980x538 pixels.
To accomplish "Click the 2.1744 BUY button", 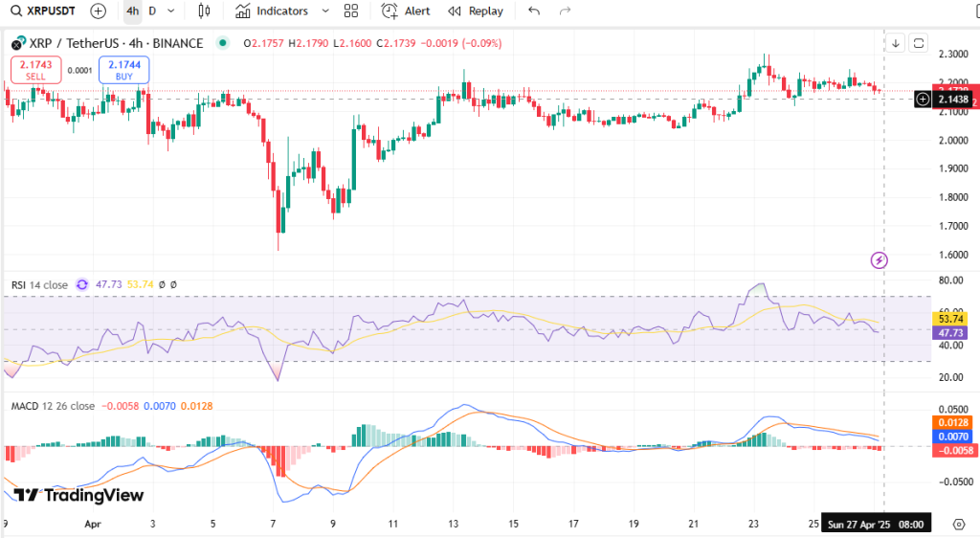I will [x=123, y=70].
